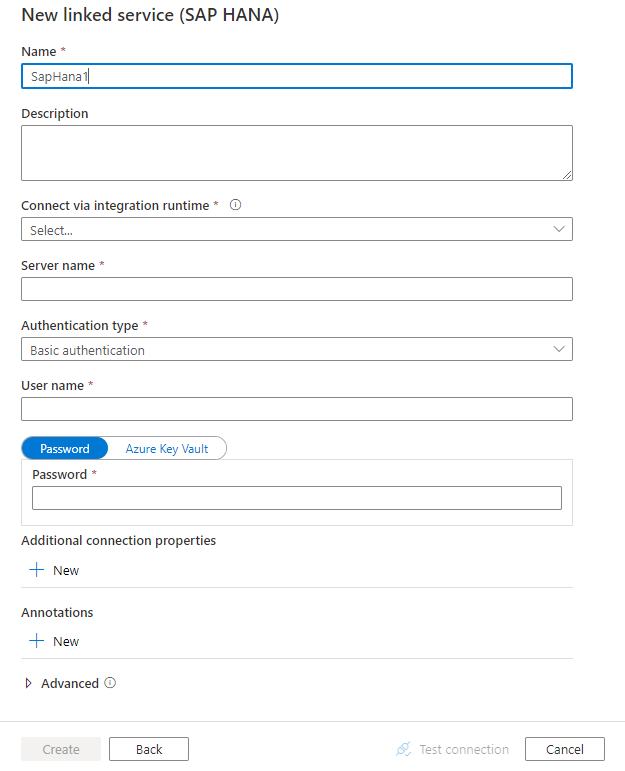Screen dimensions: 625x771
Task: Click the Server name field
Action: 296,289
